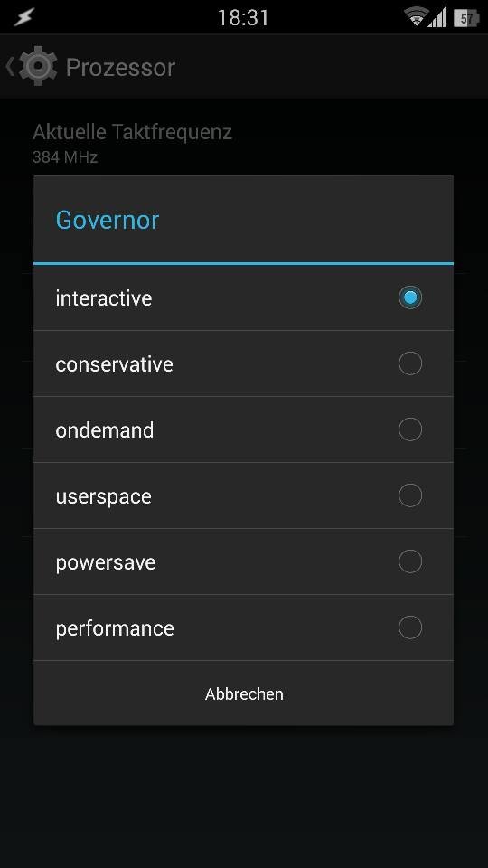Tap the settings gear icon beside Prozessor
This screenshot has height=868, width=488.
pyautogui.click(x=38, y=66)
